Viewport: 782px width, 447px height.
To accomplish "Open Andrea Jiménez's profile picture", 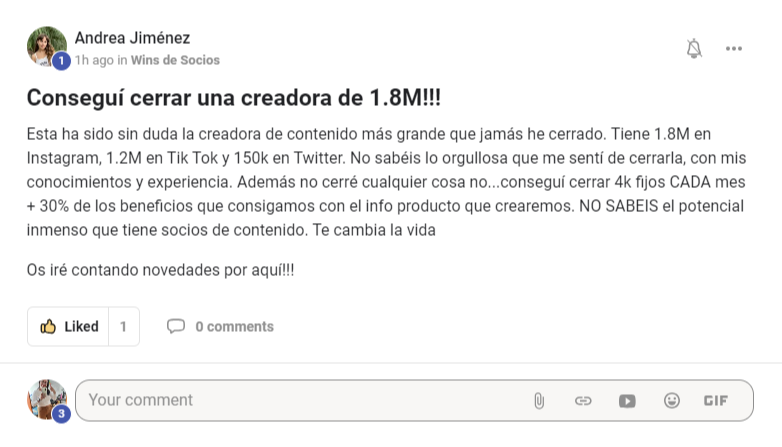I will [46, 46].
